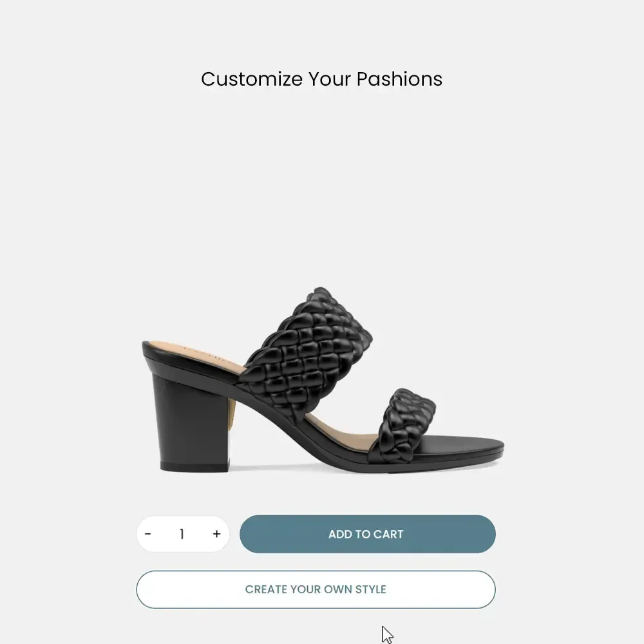Click the word Pashions in the title
This screenshot has width=644, height=644.
(x=400, y=79)
